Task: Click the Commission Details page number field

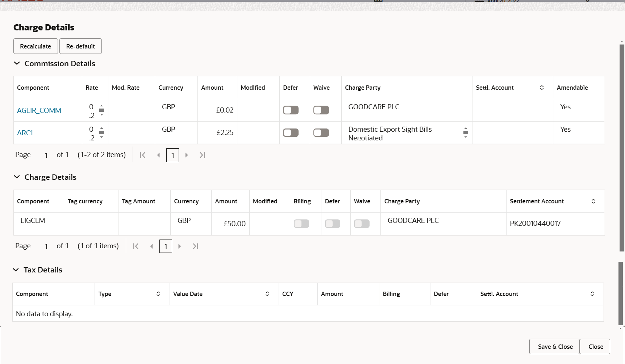Action: (172, 155)
